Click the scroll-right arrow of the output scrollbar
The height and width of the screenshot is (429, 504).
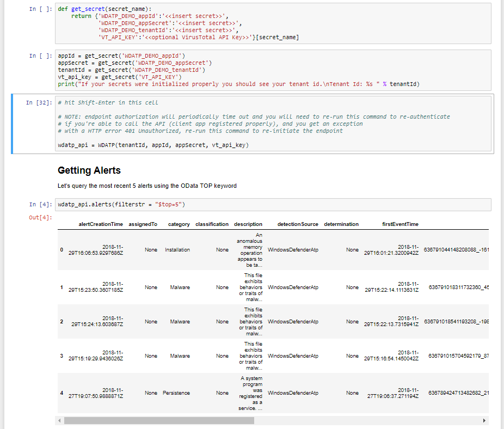pos(484,421)
